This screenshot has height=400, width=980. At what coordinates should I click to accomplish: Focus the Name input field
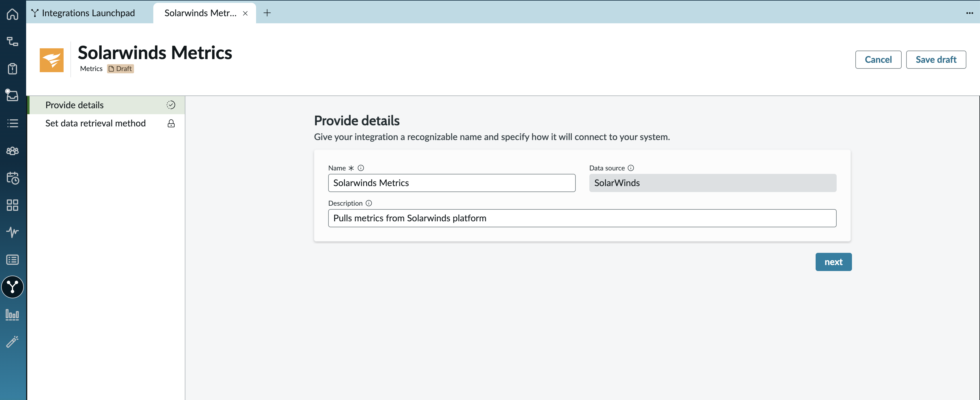[452, 183]
